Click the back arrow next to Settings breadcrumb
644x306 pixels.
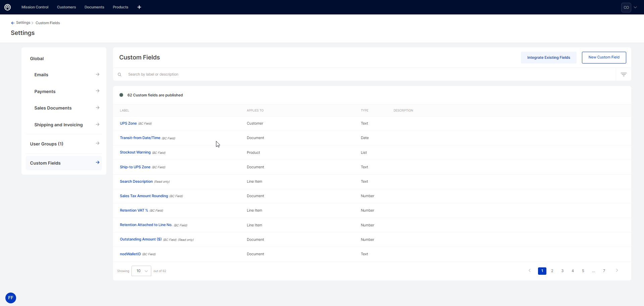pos(13,23)
